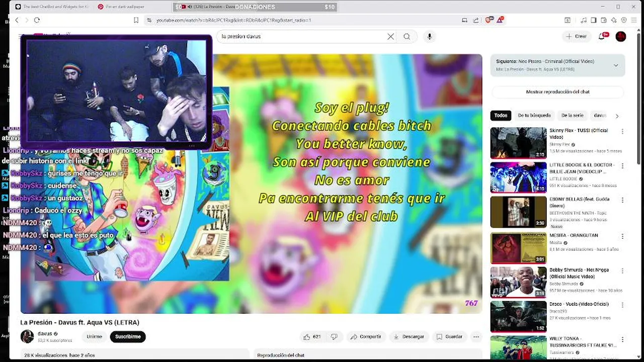Open site settings icon beside URL

tap(149, 20)
